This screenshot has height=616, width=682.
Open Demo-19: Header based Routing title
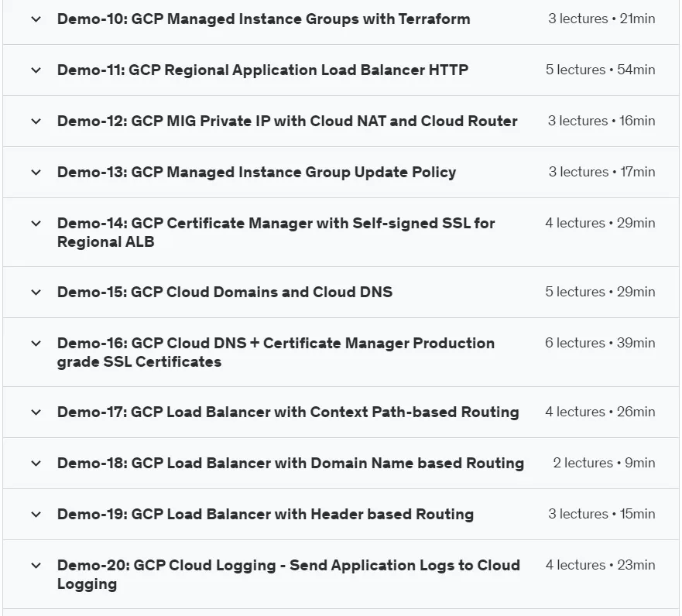click(x=266, y=515)
